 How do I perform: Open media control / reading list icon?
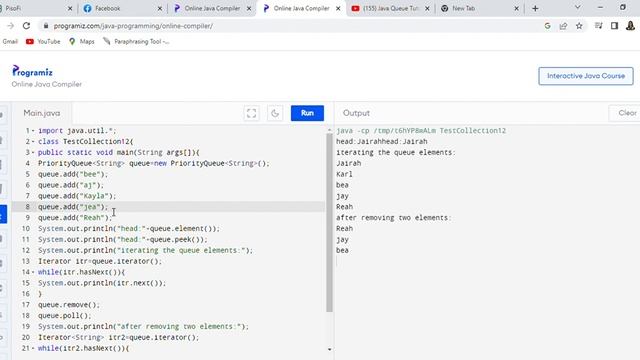[x=598, y=26]
